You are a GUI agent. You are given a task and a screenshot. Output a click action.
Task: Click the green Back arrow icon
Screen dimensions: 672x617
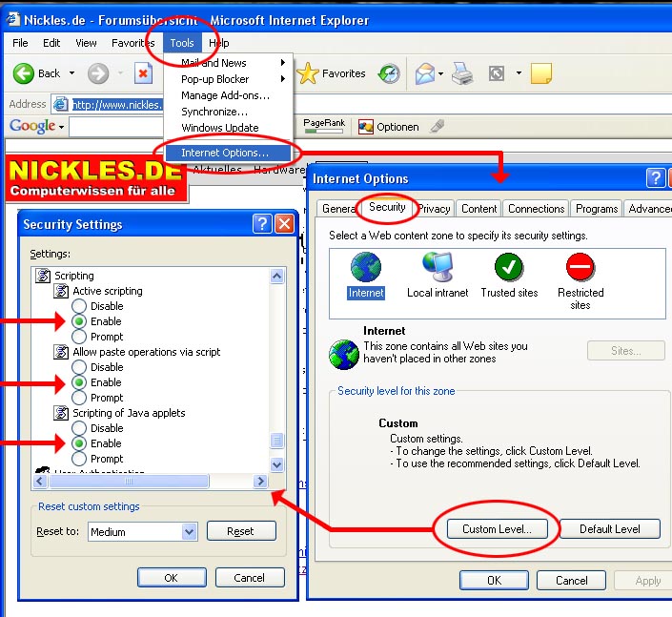pos(23,73)
